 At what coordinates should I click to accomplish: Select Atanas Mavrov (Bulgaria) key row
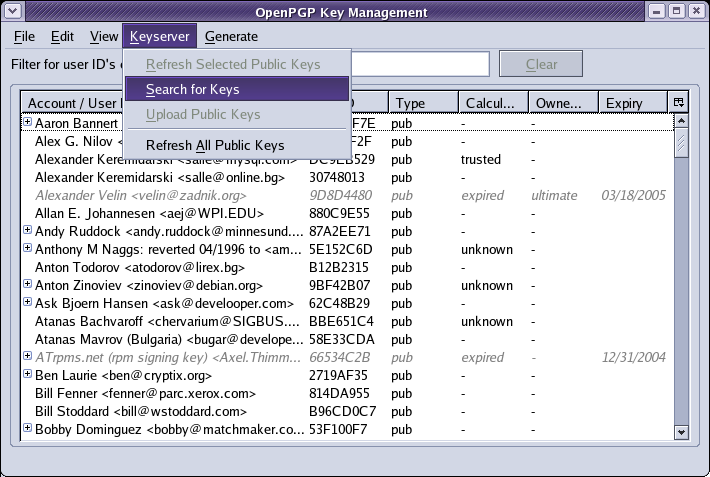pos(347,340)
